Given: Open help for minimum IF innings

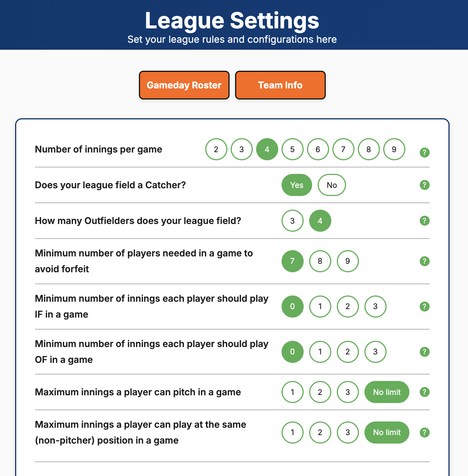Looking at the screenshot, I should point(425,306).
